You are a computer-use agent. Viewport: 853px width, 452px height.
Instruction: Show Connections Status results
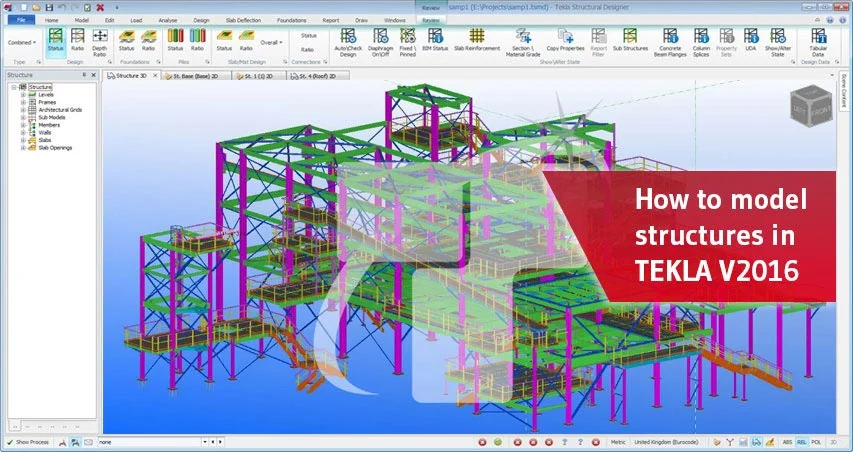coord(308,35)
